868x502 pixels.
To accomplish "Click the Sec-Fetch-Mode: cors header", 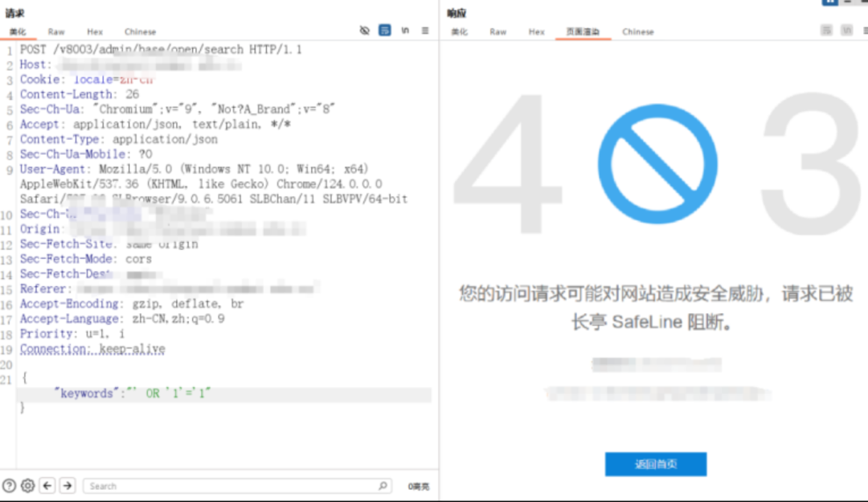I will (x=86, y=259).
